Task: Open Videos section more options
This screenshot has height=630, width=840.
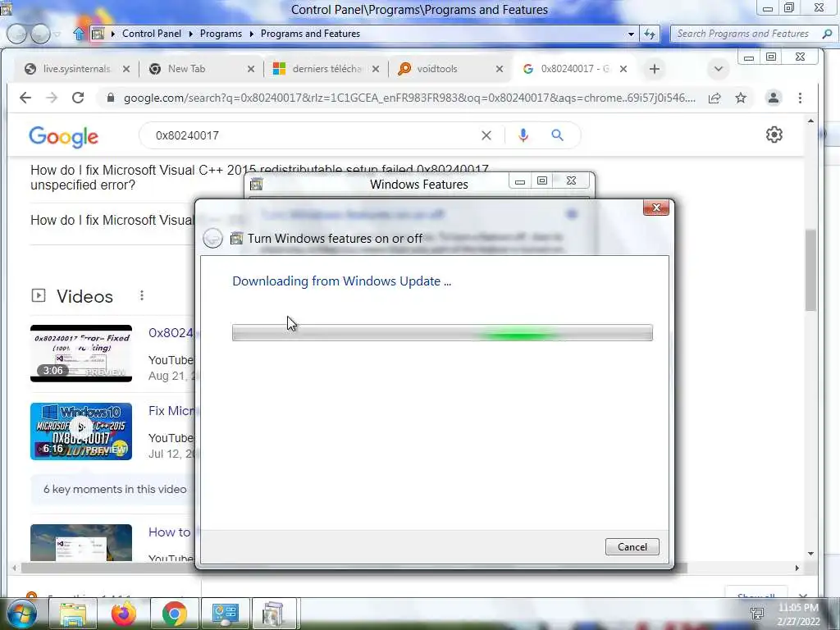Action: click(x=141, y=295)
